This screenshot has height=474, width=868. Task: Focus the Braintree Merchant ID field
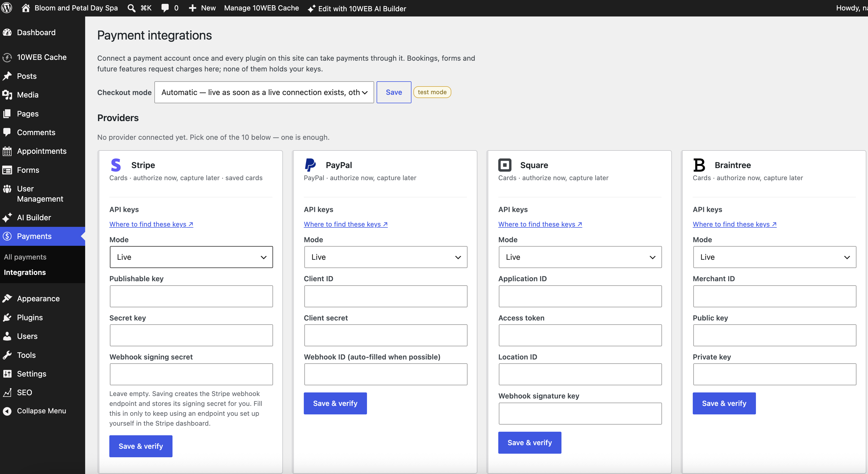(x=775, y=296)
